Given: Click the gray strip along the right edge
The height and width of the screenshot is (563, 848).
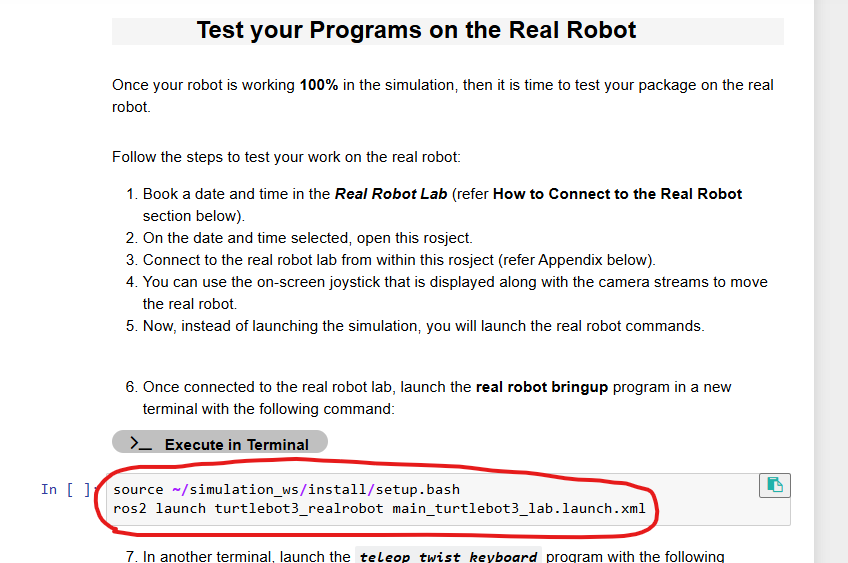Looking at the screenshot, I should click(x=831, y=280).
